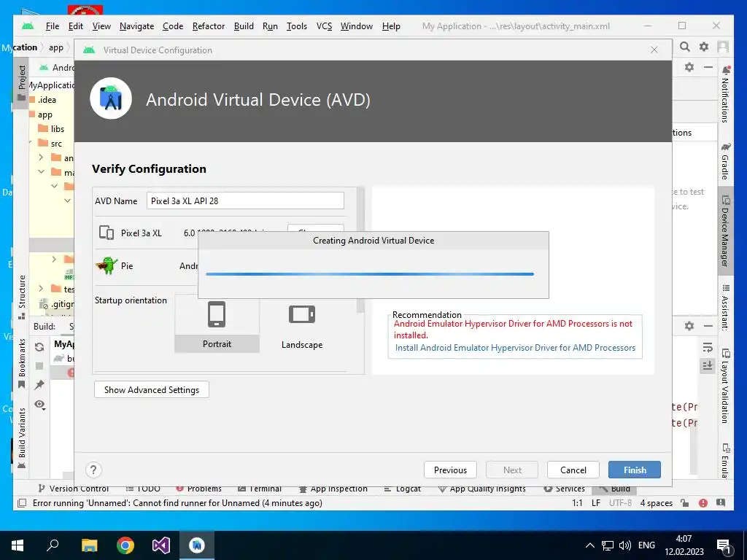Viewport: 747px width, 560px height.
Task: Expand the 'tes' folder in project tree
Action: (41, 289)
